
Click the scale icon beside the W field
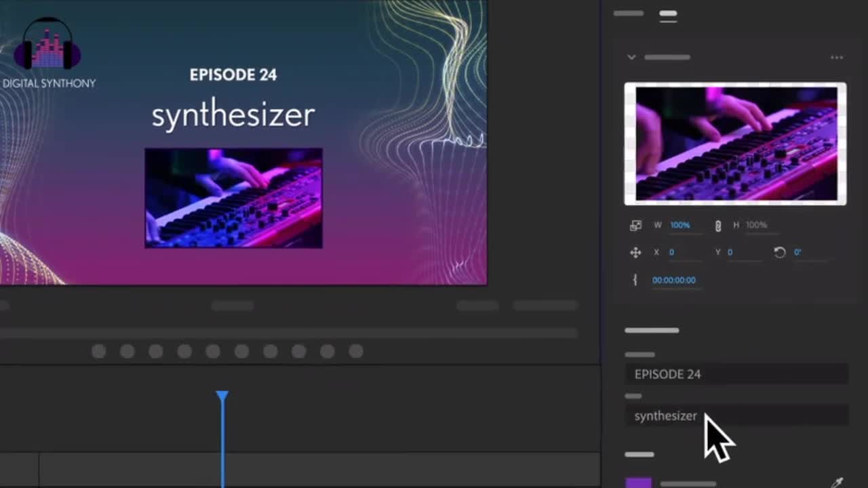click(x=635, y=226)
